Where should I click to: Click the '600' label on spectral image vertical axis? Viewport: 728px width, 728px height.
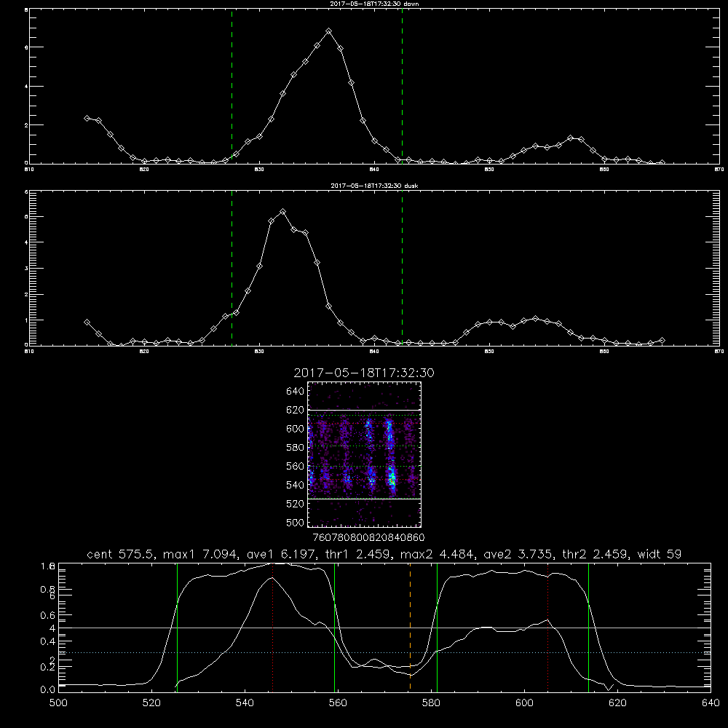(295, 429)
